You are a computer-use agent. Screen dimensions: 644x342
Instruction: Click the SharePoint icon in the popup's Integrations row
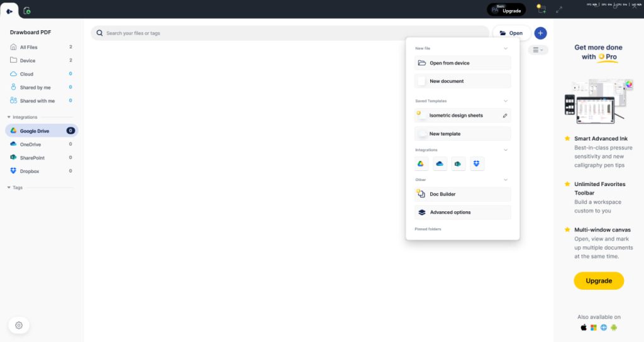[x=458, y=164]
